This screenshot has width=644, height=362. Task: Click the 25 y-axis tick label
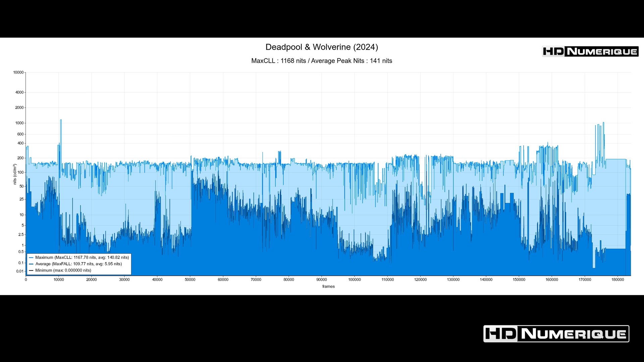21,199
